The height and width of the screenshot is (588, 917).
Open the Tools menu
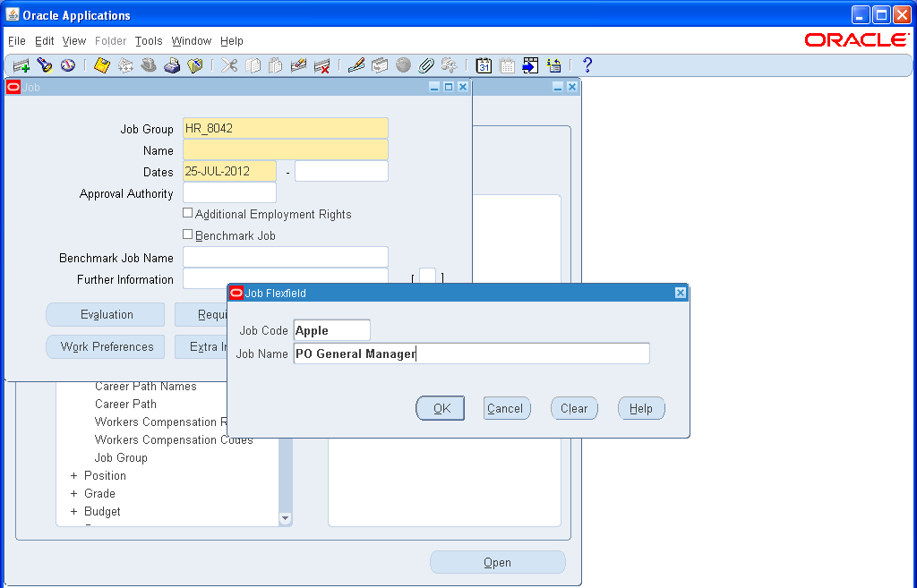click(x=149, y=41)
